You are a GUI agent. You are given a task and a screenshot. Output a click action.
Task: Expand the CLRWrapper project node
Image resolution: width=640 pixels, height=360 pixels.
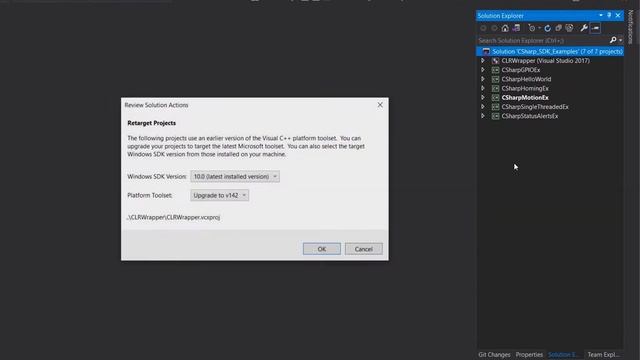(483, 60)
